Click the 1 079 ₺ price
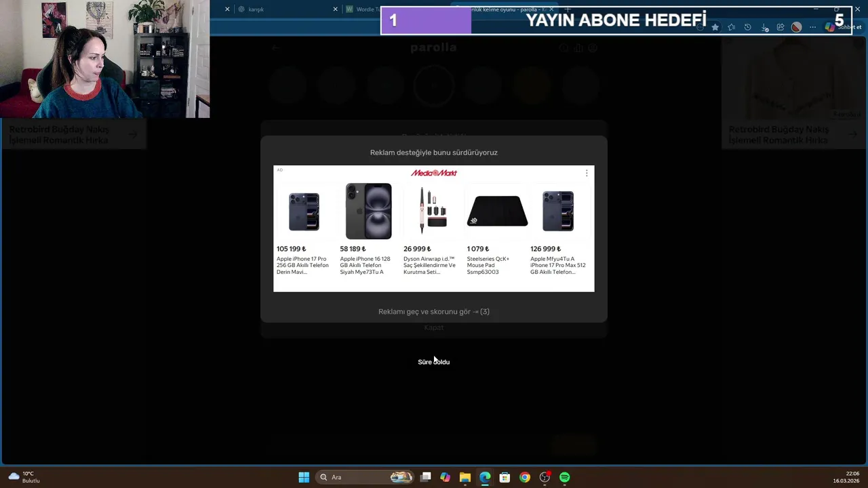This screenshot has height=488, width=868. 477,249
